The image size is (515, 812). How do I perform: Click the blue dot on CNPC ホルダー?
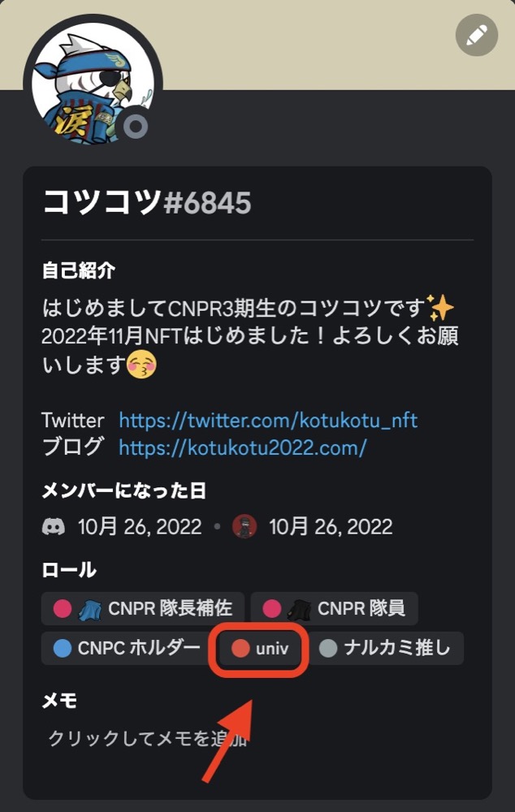point(63,648)
